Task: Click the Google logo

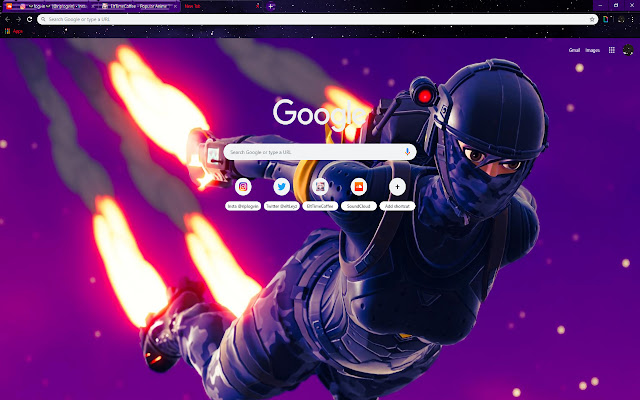Action: click(x=320, y=114)
